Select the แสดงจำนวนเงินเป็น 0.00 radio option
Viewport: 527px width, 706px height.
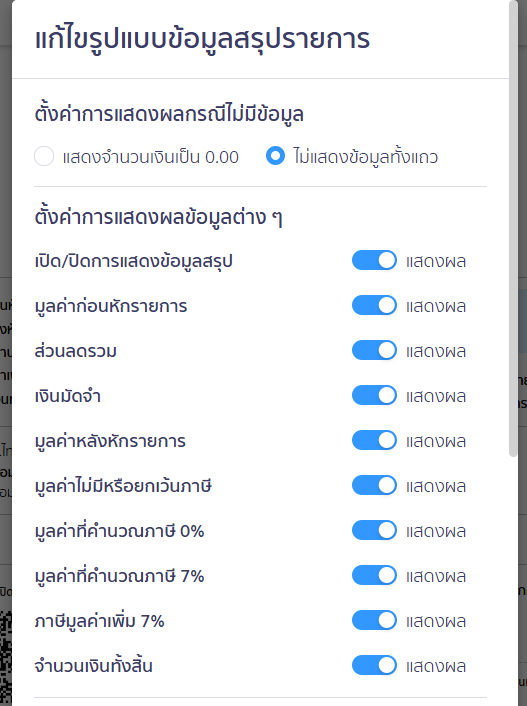[44, 156]
